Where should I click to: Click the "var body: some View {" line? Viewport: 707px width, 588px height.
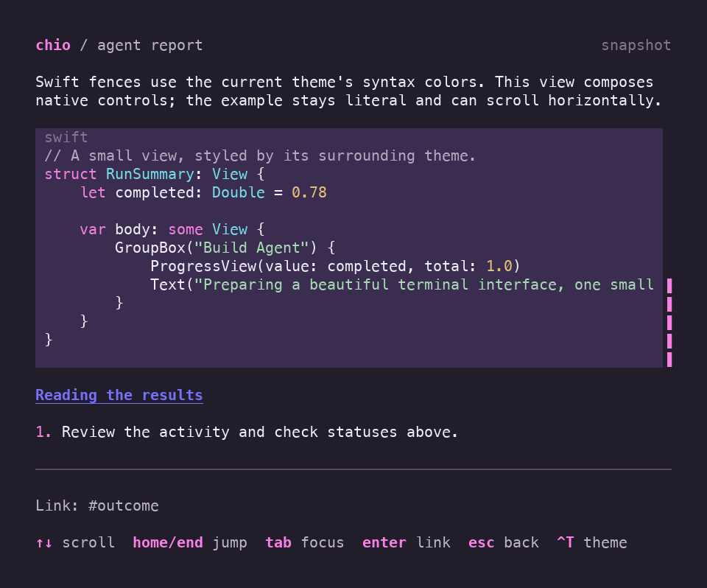[172, 229]
